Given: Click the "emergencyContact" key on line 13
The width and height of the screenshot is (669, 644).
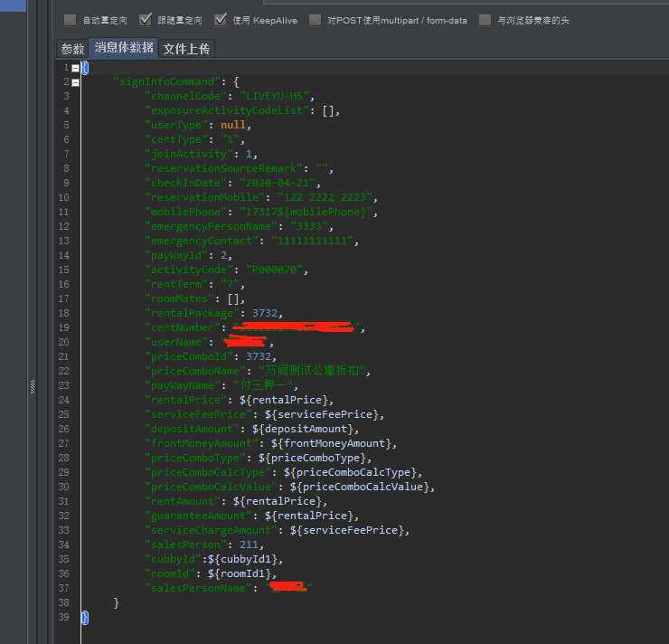Looking at the screenshot, I should click(202, 241).
